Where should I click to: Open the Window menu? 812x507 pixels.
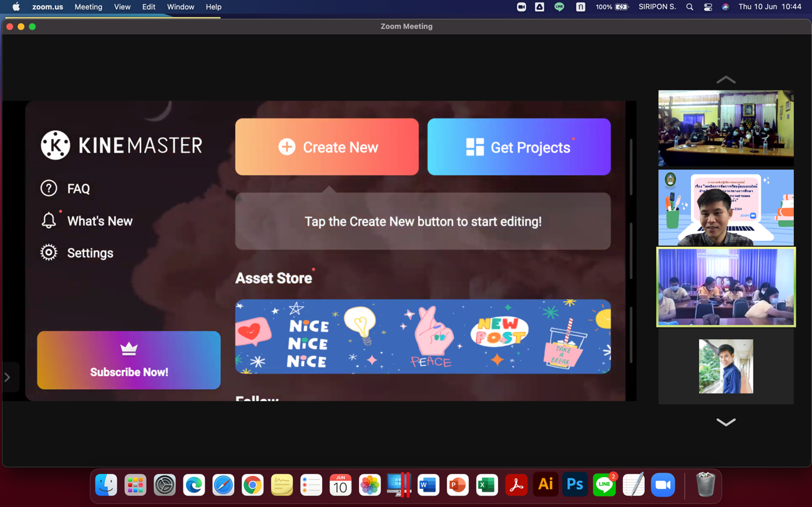(180, 7)
